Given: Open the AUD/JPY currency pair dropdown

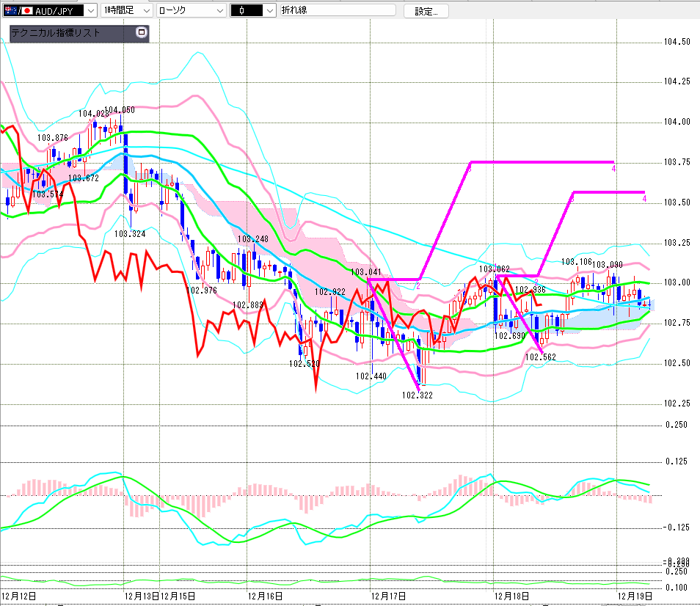Looking at the screenshot, I should tap(90, 10).
